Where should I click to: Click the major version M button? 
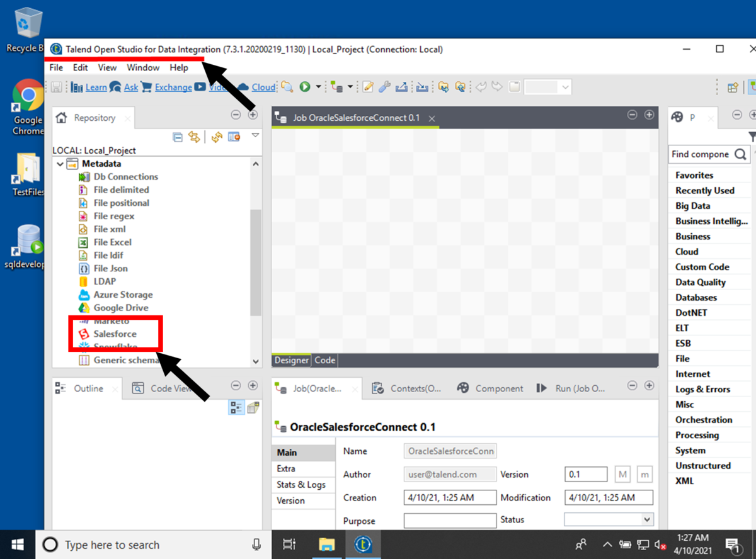622,474
